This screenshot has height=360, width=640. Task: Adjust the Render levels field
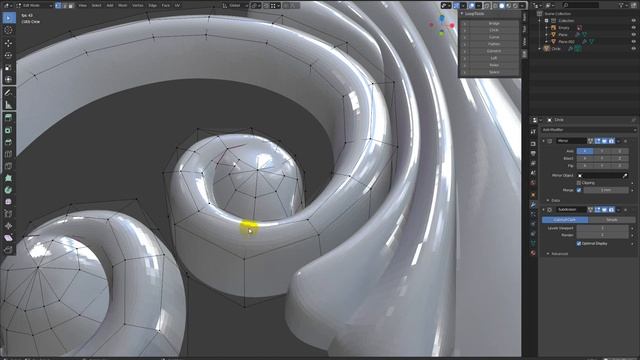tap(602, 235)
